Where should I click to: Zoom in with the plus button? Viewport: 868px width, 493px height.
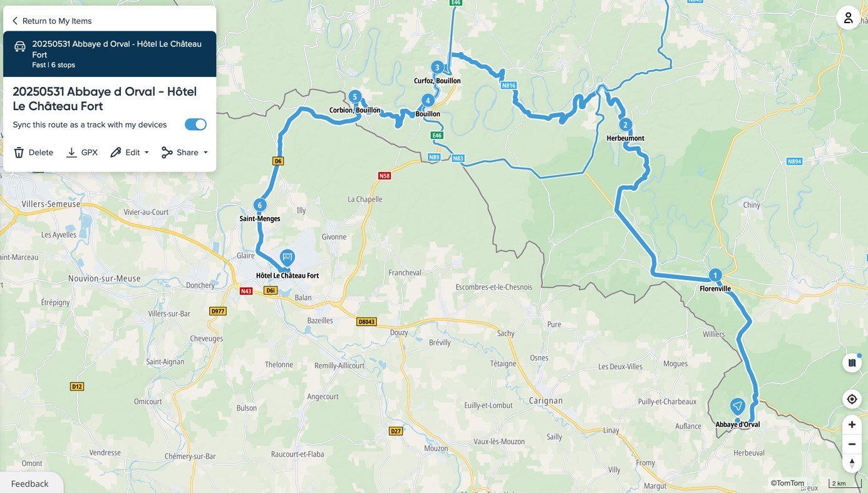[x=852, y=425]
